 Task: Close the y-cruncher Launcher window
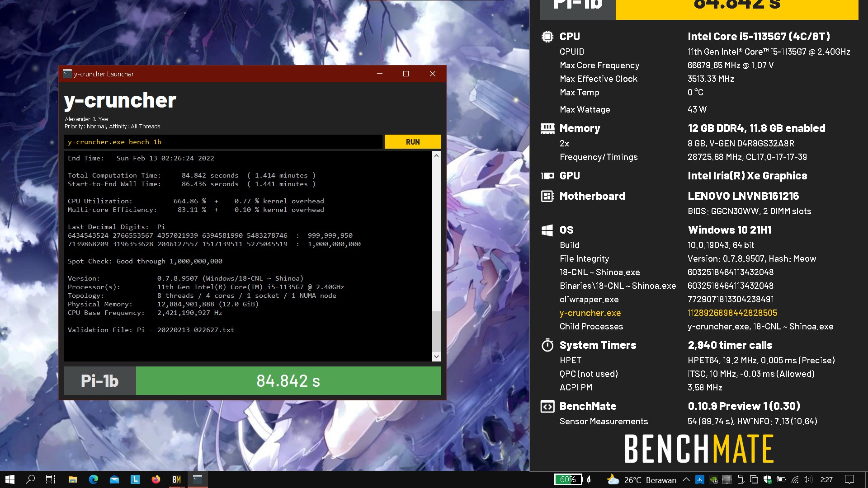click(x=433, y=74)
